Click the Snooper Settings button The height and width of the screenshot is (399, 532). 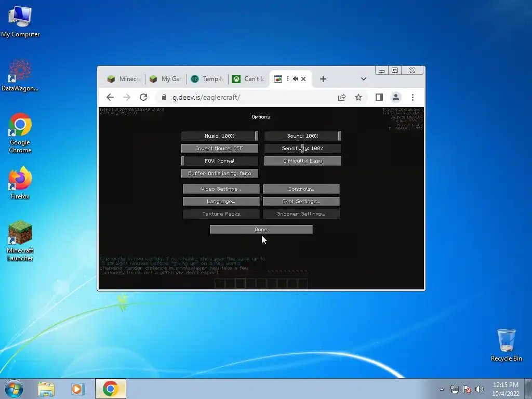[301, 214]
